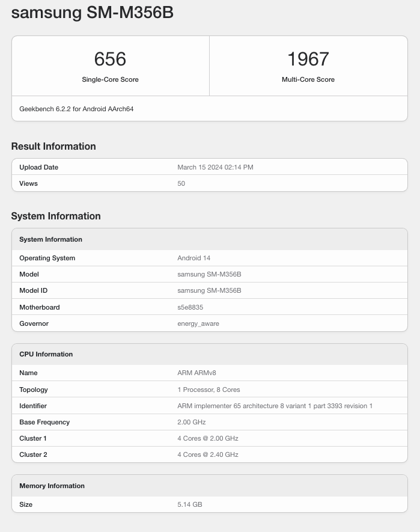Click the multi-core score value 1967
This screenshot has height=532, width=420.
point(308,59)
